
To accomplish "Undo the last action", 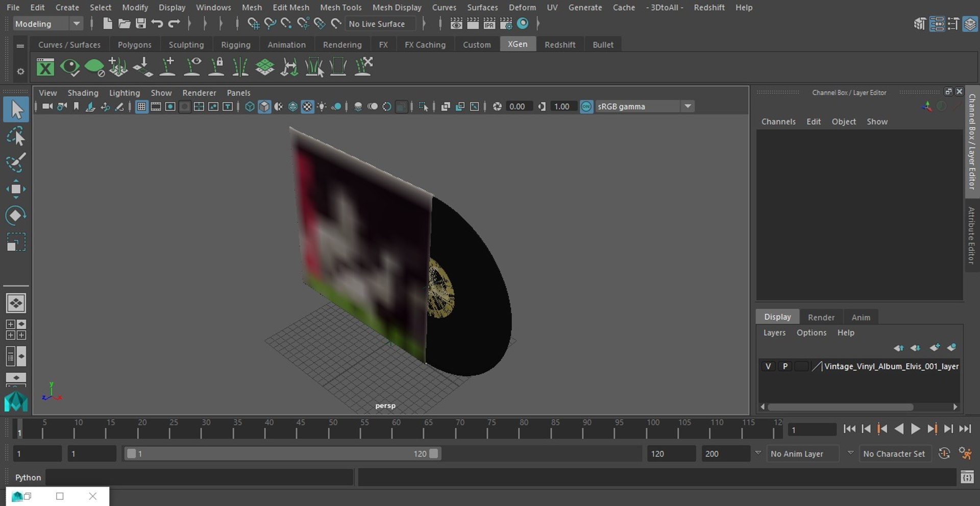I will click(157, 23).
